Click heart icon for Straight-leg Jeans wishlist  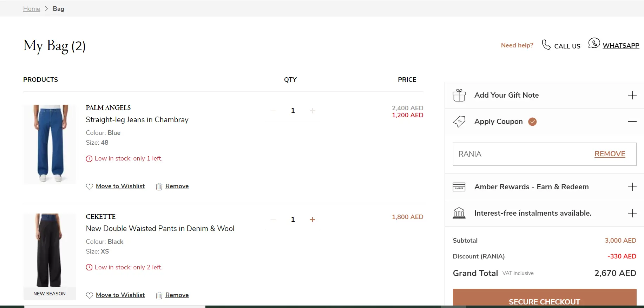[x=90, y=186]
